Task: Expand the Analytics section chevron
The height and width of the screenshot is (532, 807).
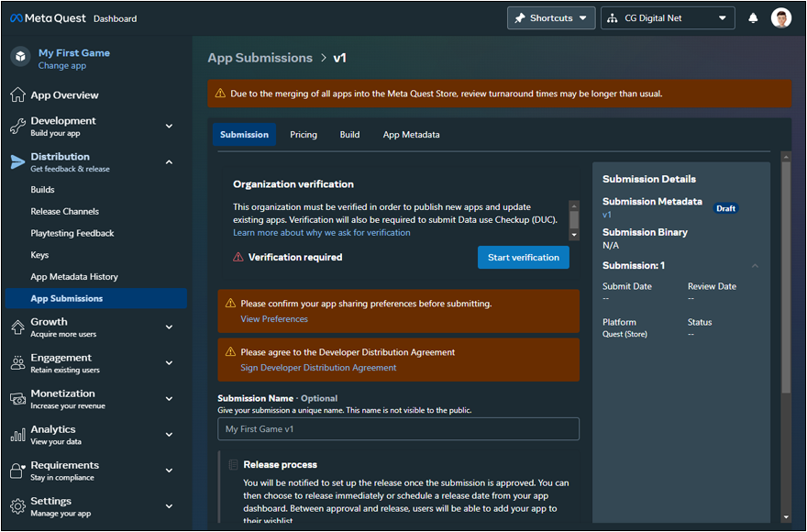Action: pyautogui.click(x=169, y=435)
